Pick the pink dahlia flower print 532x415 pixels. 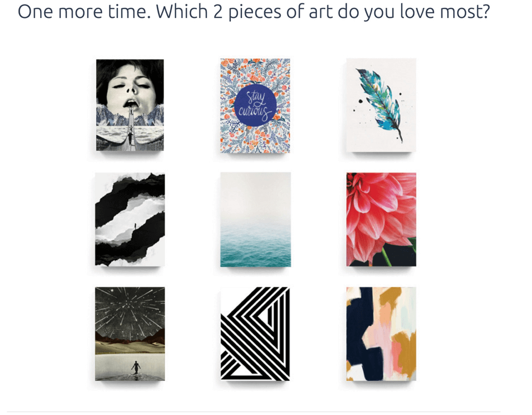[x=381, y=220]
